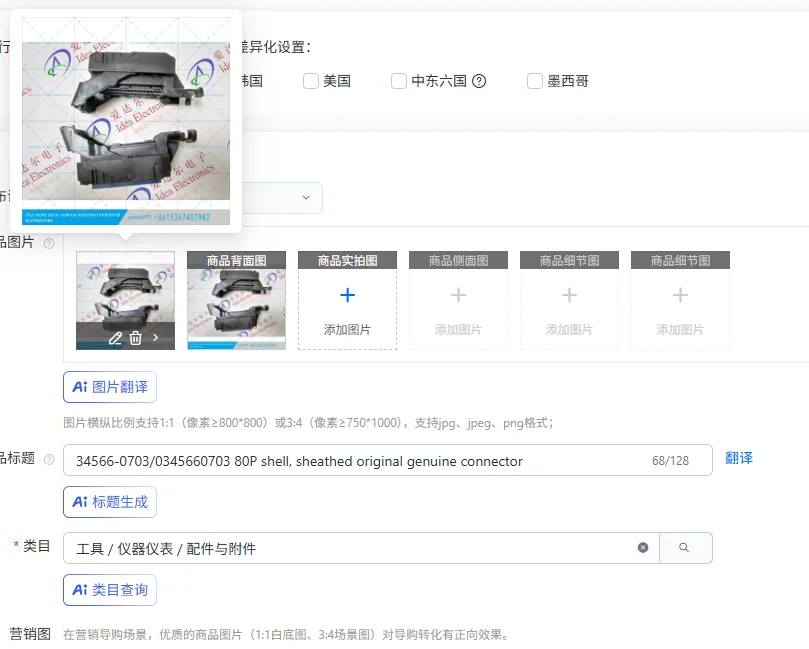The height and width of the screenshot is (649, 809).
Task: Expand the dropdown behind the image preview
Action: pos(306,198)
